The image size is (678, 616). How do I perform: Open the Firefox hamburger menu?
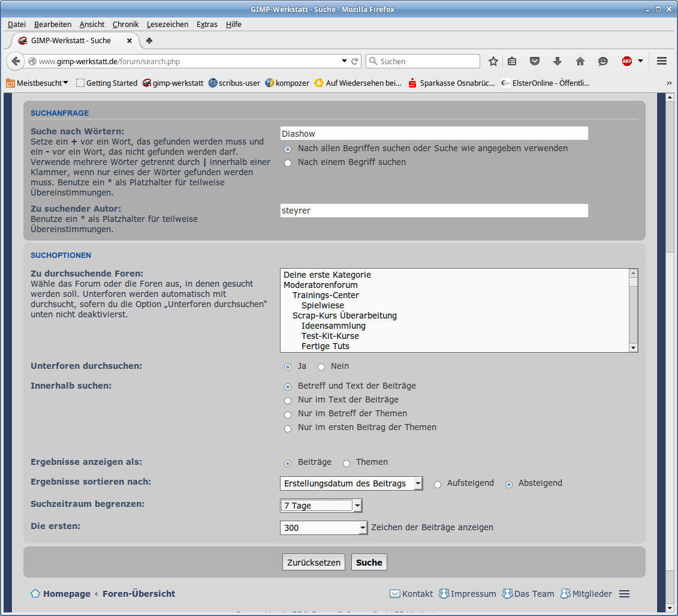pyautogui.click(x=662, y=61)
